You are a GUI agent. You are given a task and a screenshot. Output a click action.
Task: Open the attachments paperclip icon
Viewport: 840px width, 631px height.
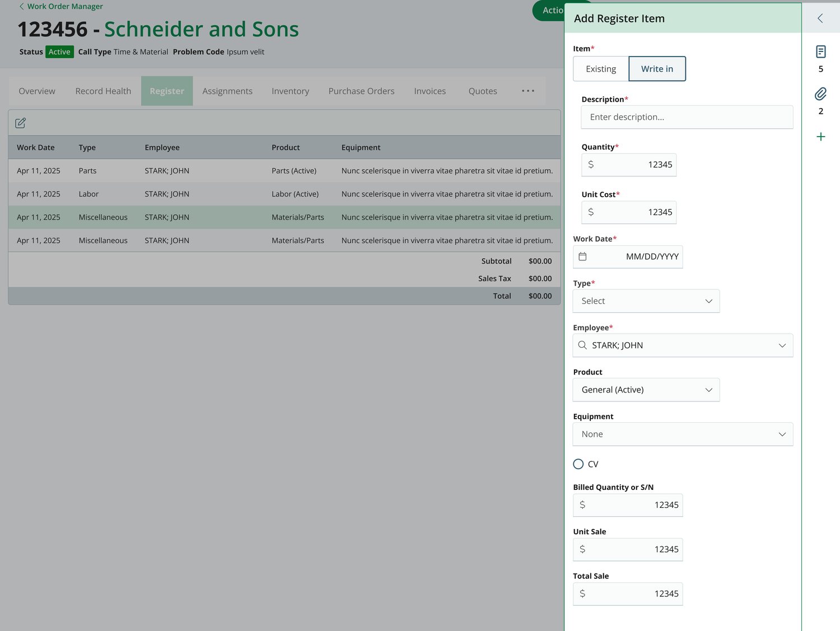pos(821,94)
